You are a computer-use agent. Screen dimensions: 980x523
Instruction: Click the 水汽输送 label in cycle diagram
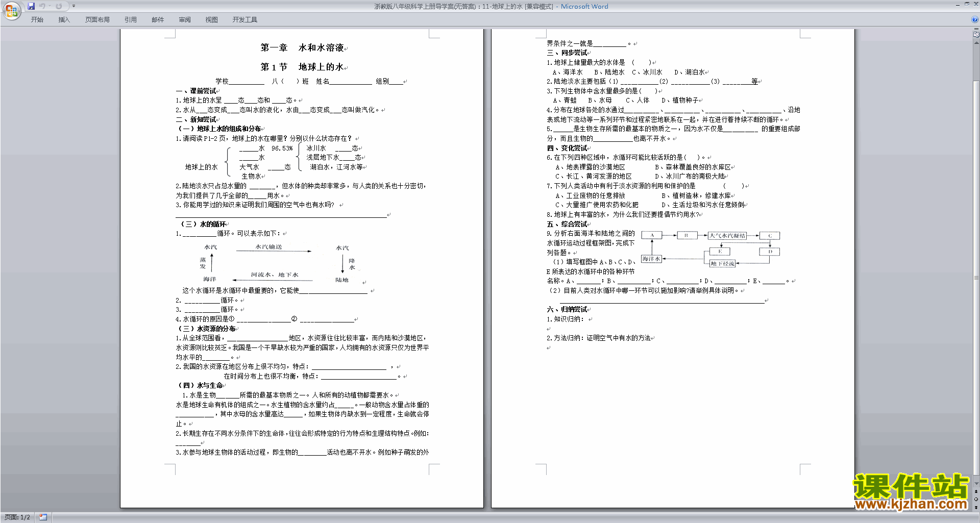(269, 247)
